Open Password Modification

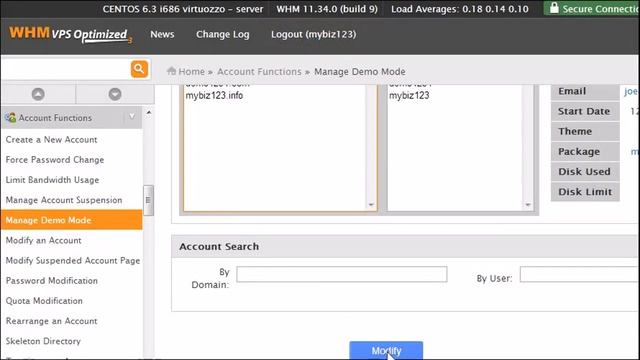point(51,281)
